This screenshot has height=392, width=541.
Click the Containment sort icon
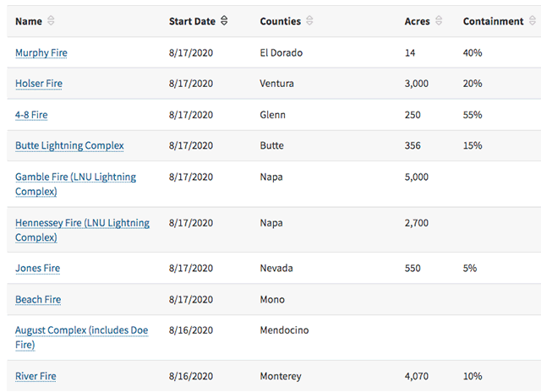[x=533, y=21]
